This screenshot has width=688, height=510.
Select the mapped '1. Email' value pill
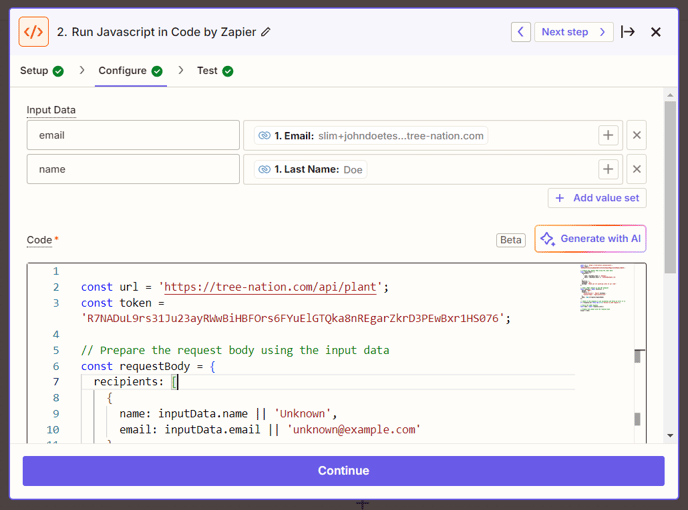(371, 136)
